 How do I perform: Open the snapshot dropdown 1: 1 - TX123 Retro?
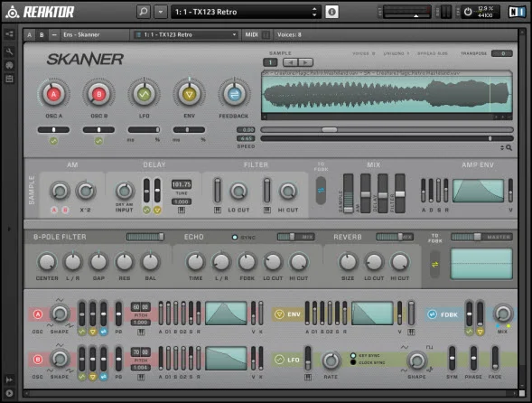click(x=185, y=34)
